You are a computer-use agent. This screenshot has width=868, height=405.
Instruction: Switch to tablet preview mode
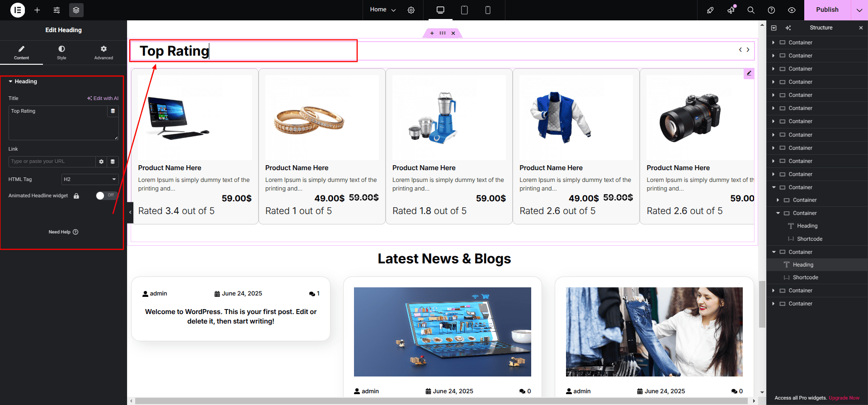click(x=464, y=10)
